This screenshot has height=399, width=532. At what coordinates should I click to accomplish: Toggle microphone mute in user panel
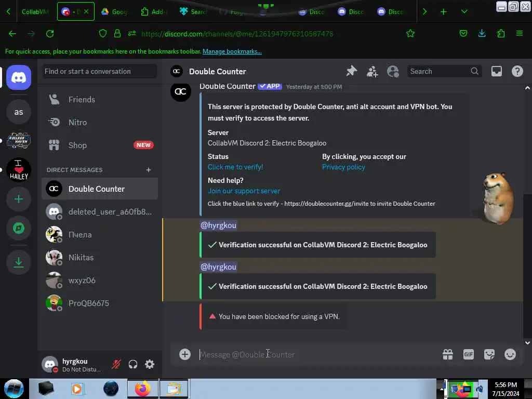tap(116, 364)
